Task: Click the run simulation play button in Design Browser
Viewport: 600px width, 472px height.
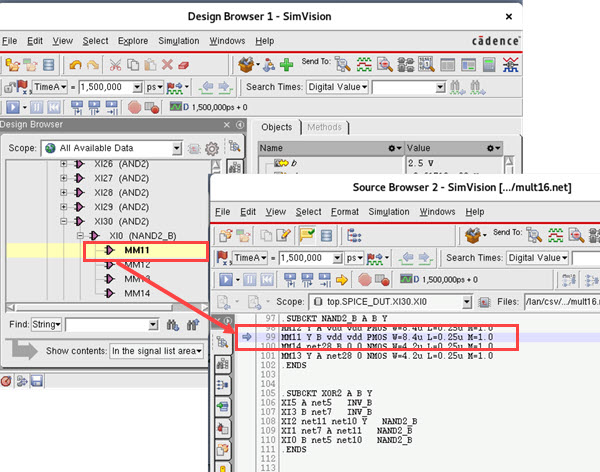Action: pyautogui.click(x=13, y=107)
